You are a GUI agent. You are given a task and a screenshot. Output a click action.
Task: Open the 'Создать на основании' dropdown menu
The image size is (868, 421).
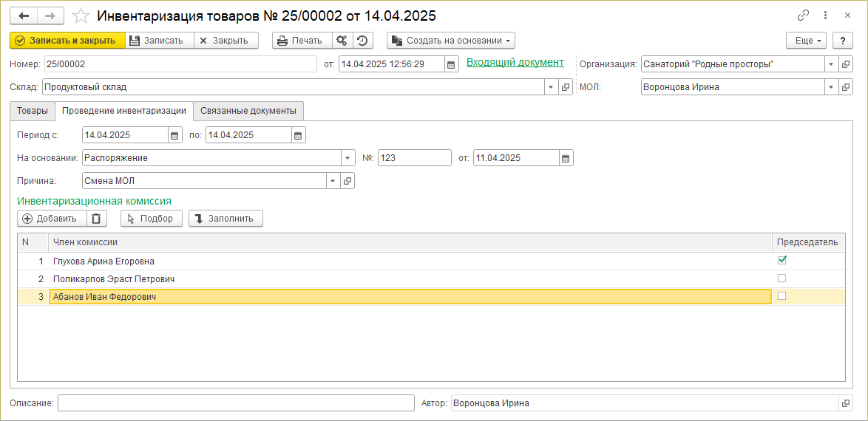tap(450, 41)
